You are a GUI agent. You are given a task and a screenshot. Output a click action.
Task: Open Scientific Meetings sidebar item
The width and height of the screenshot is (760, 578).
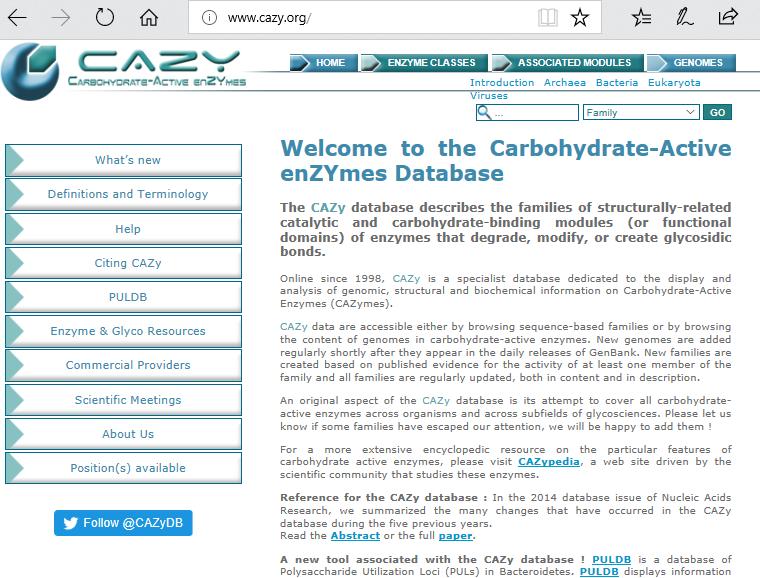point(123,400)
